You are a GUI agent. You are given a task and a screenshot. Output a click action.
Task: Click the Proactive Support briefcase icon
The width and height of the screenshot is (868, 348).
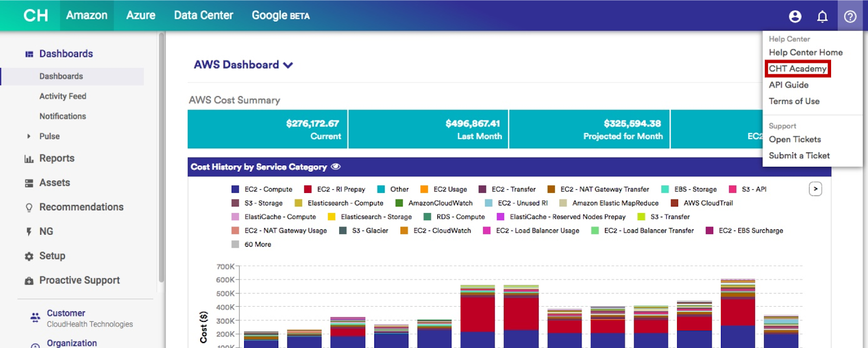[29, 281]
